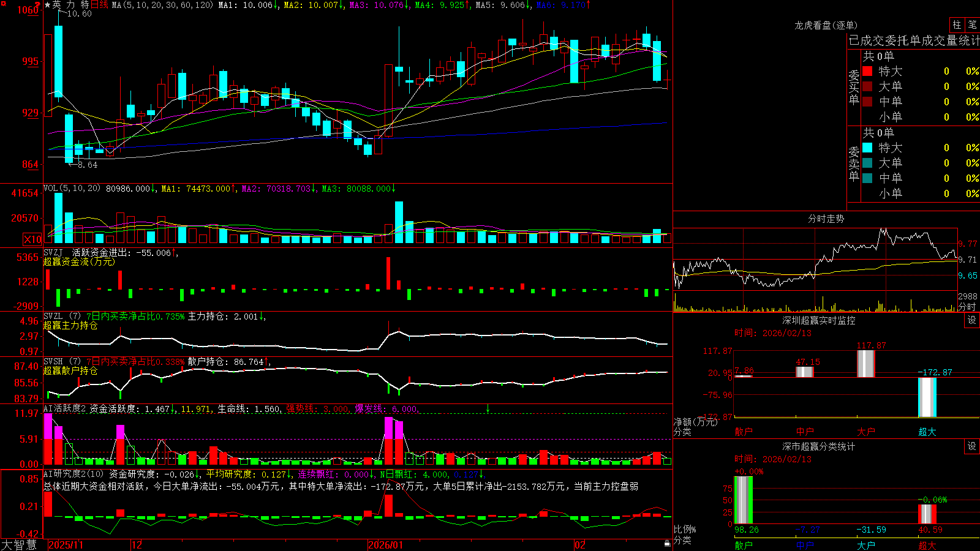Image resolution: width=980 pixels, height=551 pixels.
Task: Click the 分时走势 panel title
Action: pos(826,219)
